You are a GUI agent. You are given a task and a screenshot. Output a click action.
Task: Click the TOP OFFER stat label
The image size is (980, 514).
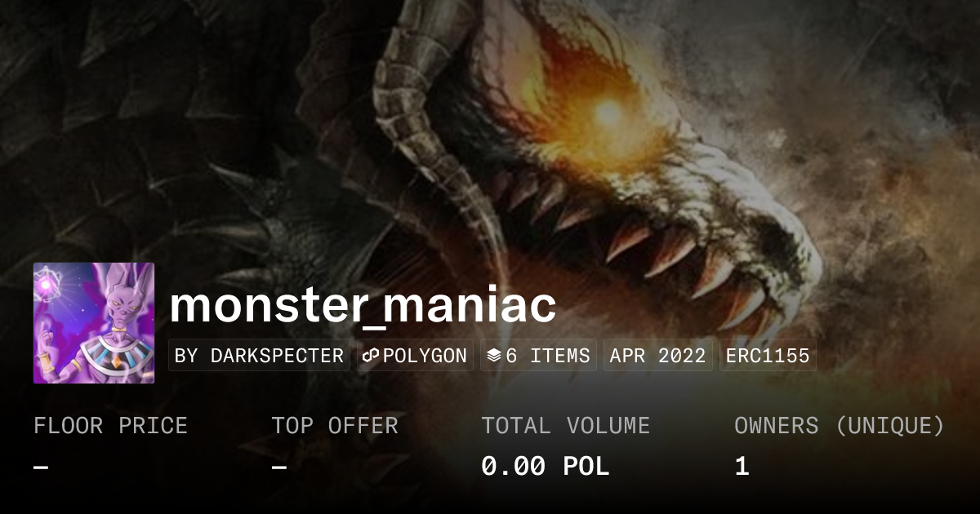pyautogui.click(x=335, y=426)
